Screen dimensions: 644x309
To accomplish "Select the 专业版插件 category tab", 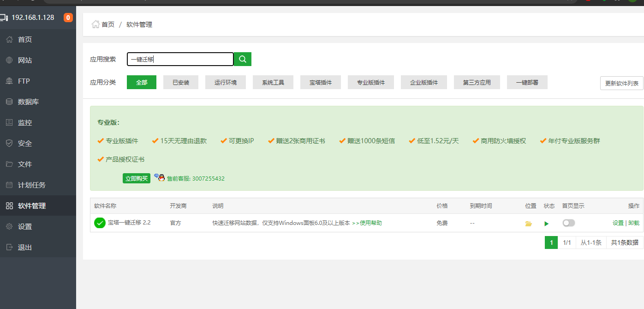I will (371, 83).
